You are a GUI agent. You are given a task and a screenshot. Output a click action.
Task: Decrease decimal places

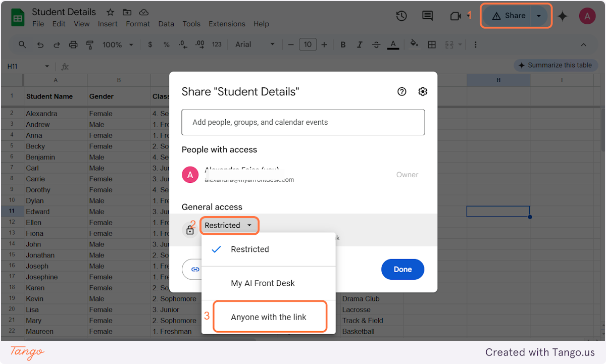pyautogui.click(x=182, y=44)
